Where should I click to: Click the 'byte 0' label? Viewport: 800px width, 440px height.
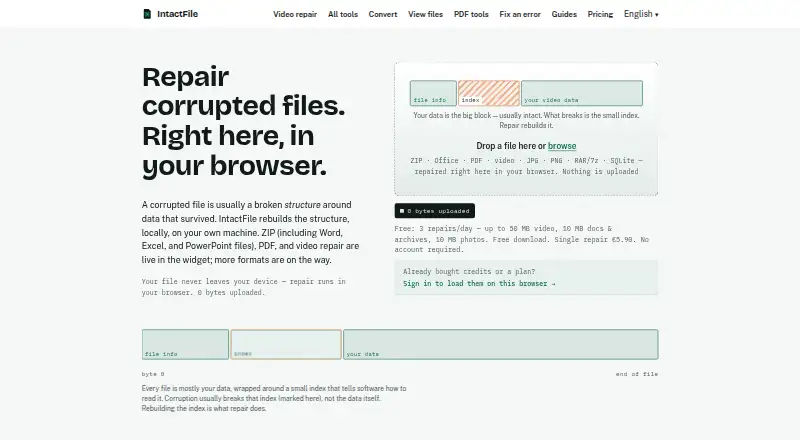pos(153,374)
